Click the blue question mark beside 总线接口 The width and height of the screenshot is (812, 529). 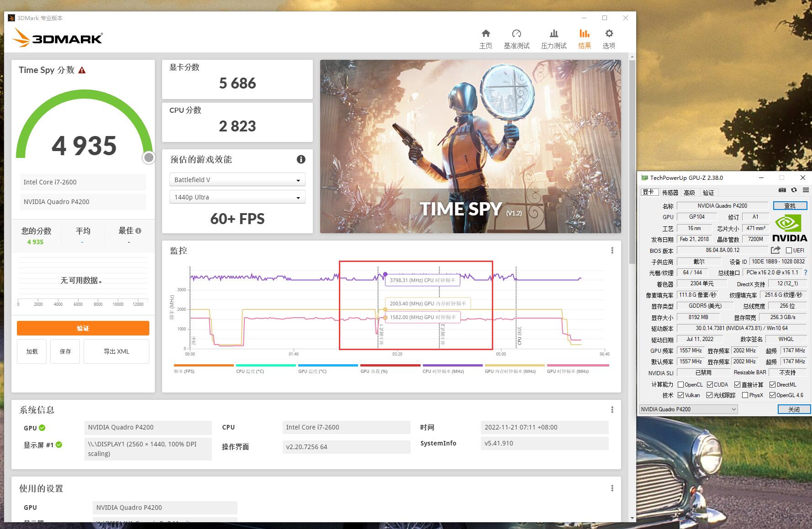coord(806,272)
